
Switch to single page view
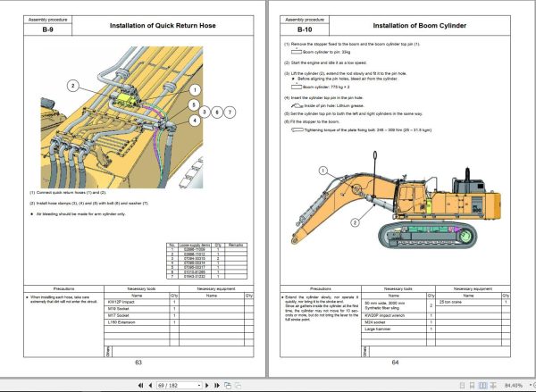[x=462, y=385]
